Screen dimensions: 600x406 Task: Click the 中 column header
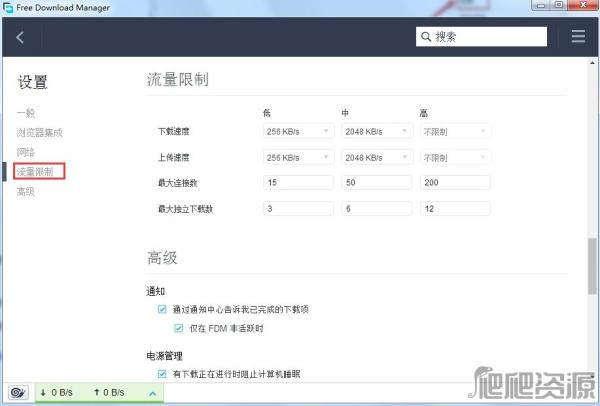[x=345, y=113]
